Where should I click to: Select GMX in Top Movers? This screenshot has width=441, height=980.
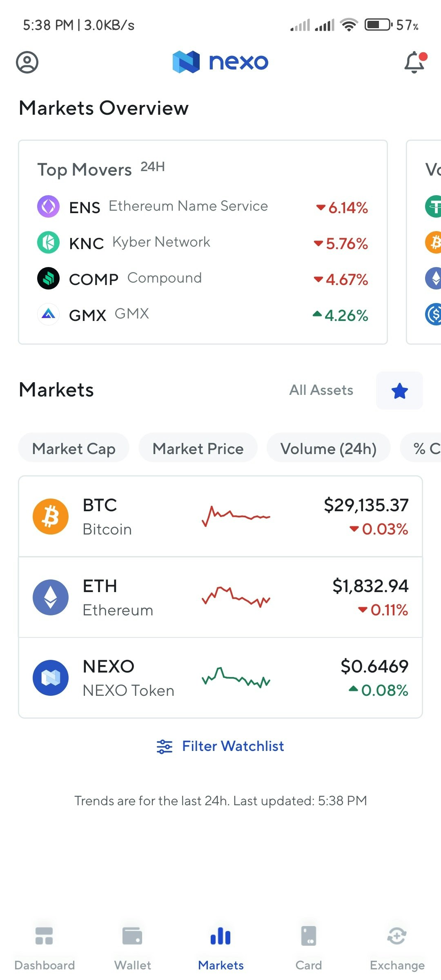click(203, 315)
